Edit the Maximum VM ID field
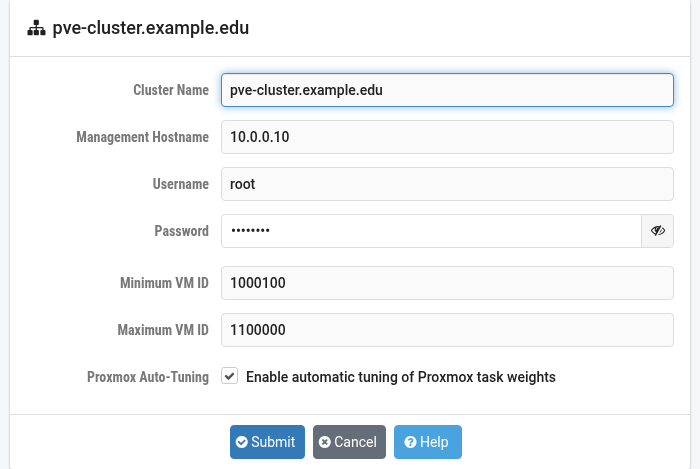 tap(447, 330)
